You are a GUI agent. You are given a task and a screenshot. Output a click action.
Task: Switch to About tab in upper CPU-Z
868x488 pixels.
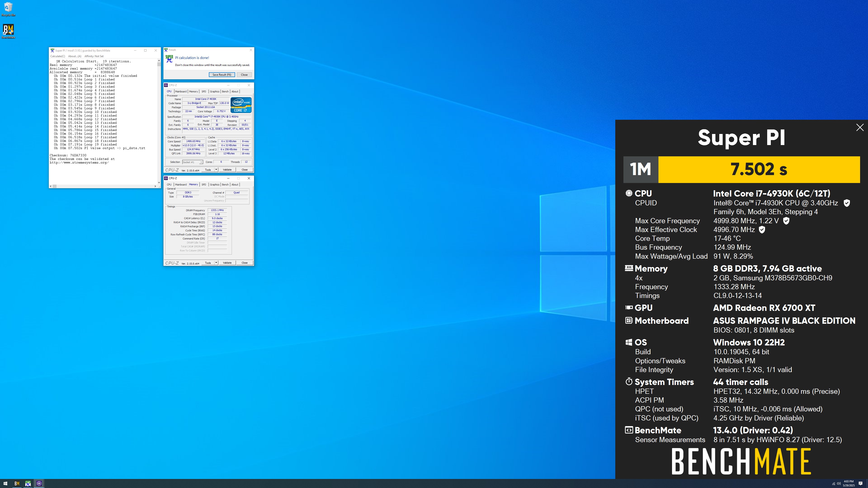pyautogui.click(x=235, y=91)
